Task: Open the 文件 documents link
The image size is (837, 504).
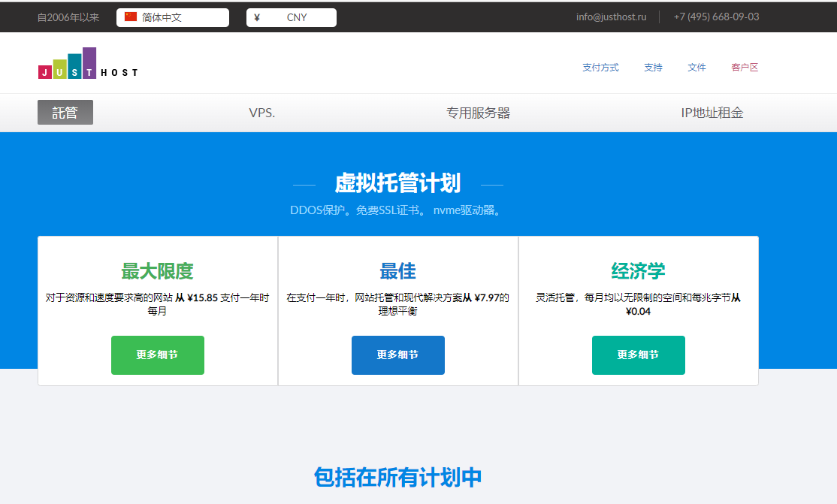Action: [696, 68]
